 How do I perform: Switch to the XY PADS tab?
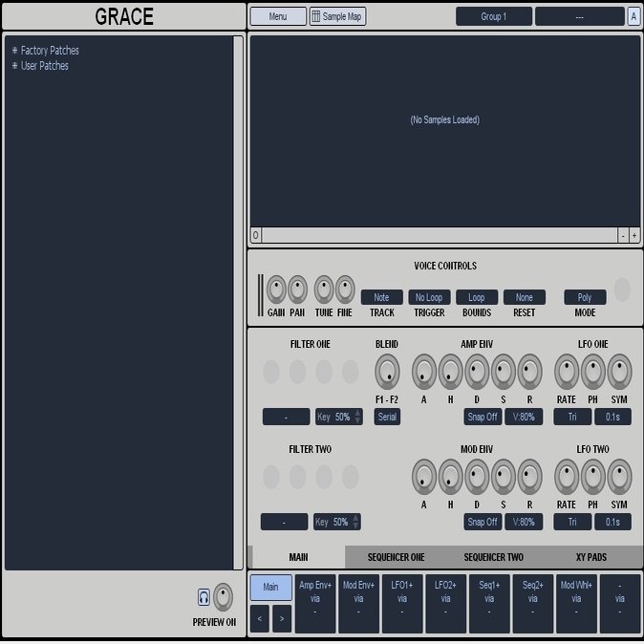(591, 557)
